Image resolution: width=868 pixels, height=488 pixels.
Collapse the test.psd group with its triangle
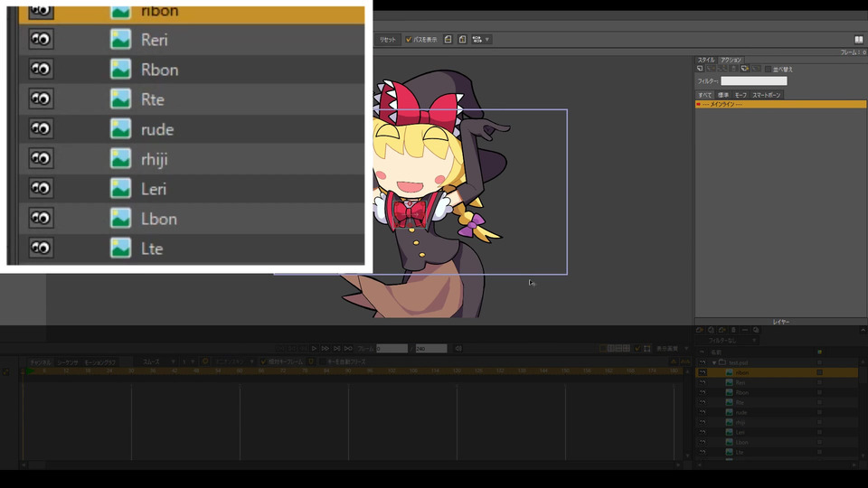pos(714,363)
